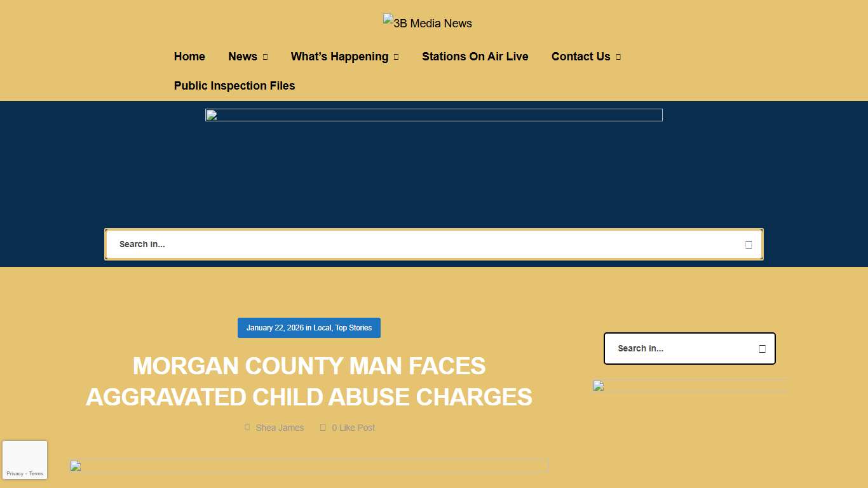Open Google's Terms link
The image size is (868, 488).
coord(36,473)
